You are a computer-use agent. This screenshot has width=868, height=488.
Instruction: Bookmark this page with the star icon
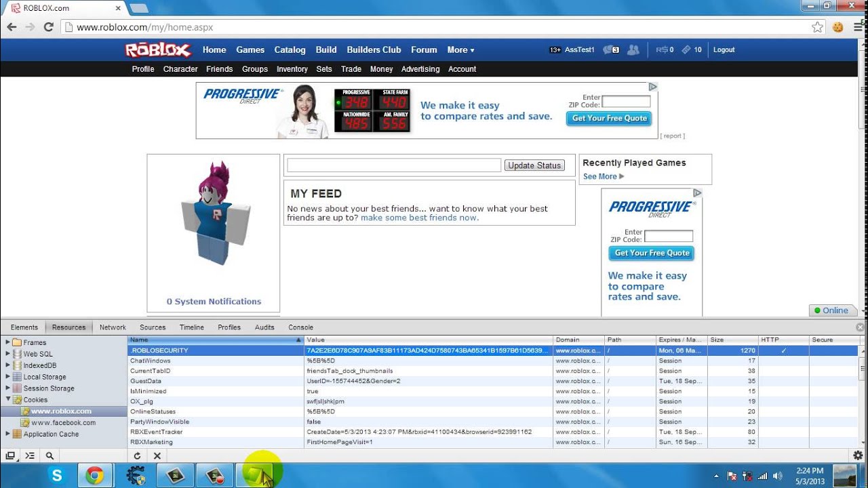pos(817,27)
